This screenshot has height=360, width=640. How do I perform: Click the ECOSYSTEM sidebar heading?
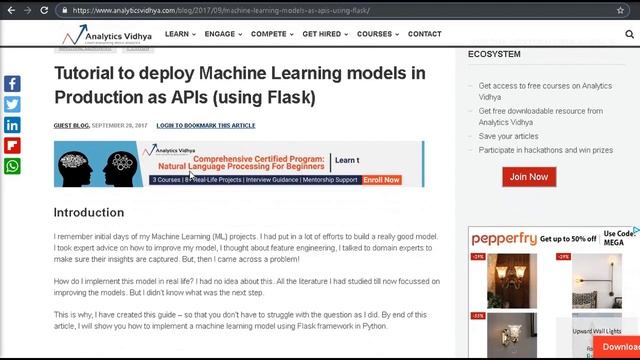click(x=494, y=54)
